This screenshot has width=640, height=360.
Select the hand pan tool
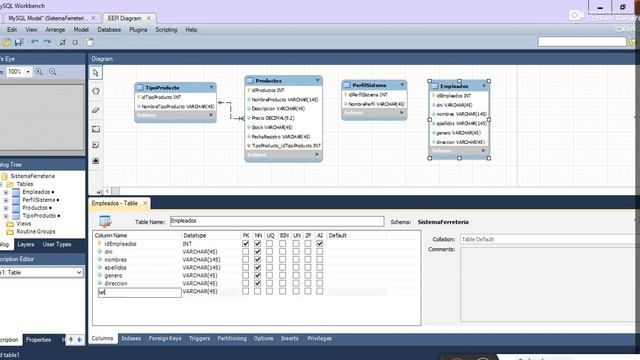click(x=96, y=91)
